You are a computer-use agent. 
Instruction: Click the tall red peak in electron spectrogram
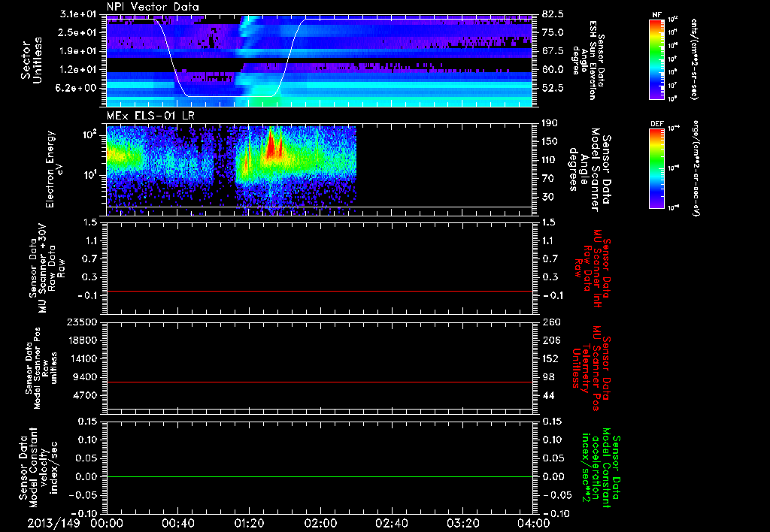(x=270, y=144)
